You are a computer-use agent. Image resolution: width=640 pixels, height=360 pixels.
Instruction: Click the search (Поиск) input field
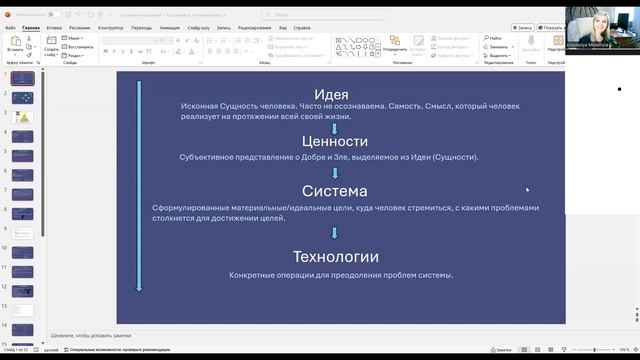(322, 15)
